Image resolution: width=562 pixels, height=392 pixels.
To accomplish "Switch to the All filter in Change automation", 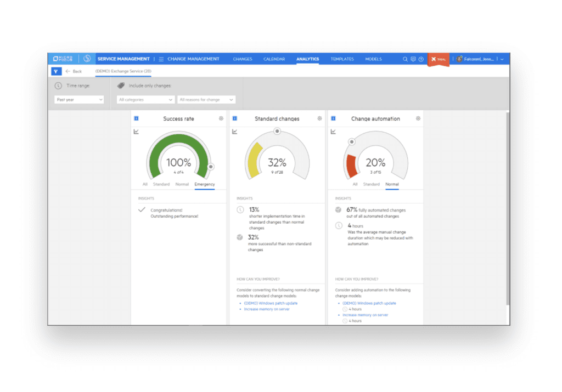I will coord(355,184).
